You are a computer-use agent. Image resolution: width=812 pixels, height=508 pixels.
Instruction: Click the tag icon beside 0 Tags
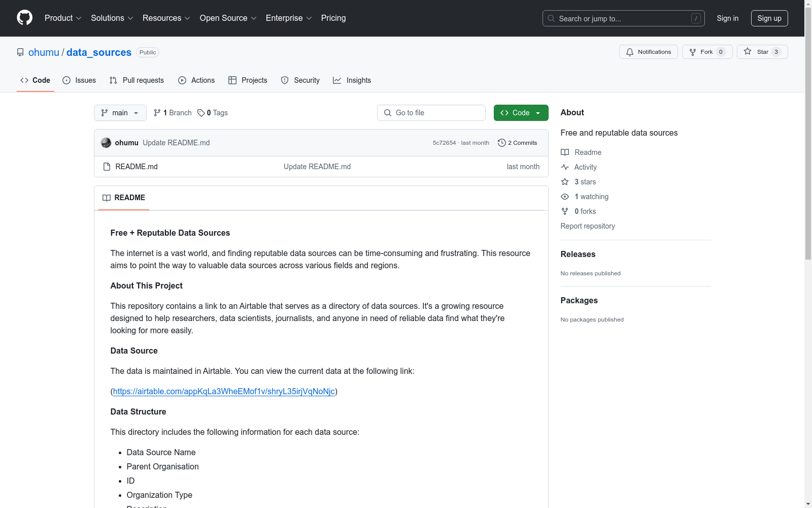(201, 113)
